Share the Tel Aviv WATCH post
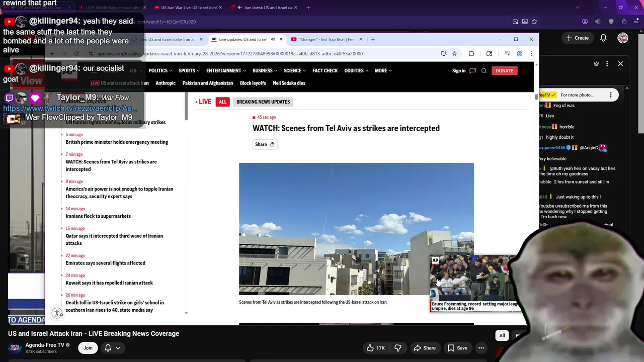 click(265, 144)
